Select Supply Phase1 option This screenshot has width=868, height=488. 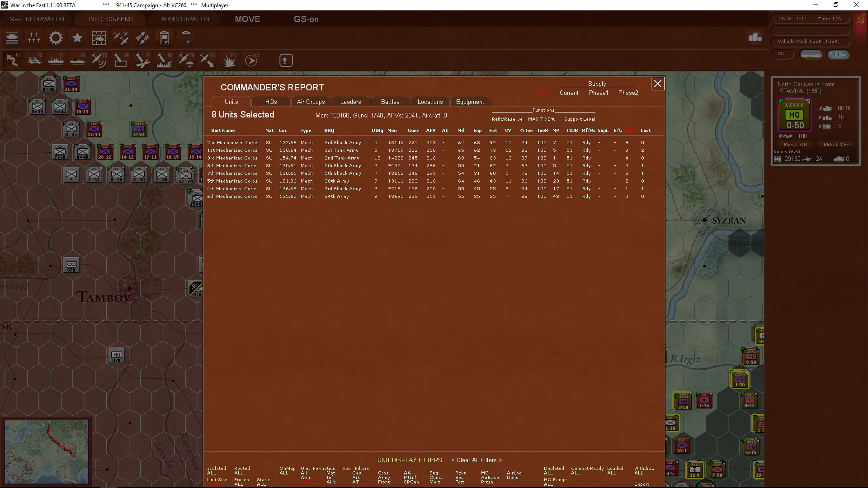click(599, 93)
